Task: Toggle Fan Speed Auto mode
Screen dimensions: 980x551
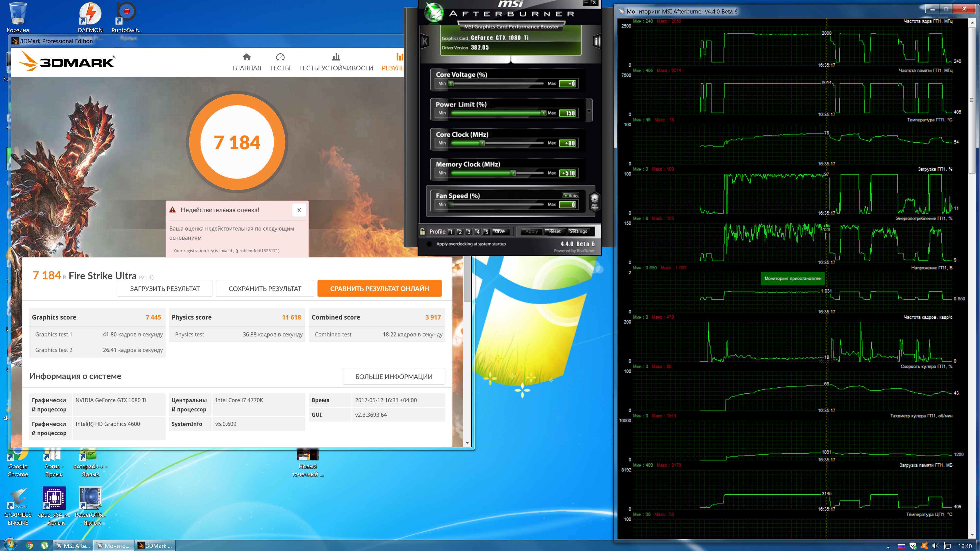Action: point(571,195)
